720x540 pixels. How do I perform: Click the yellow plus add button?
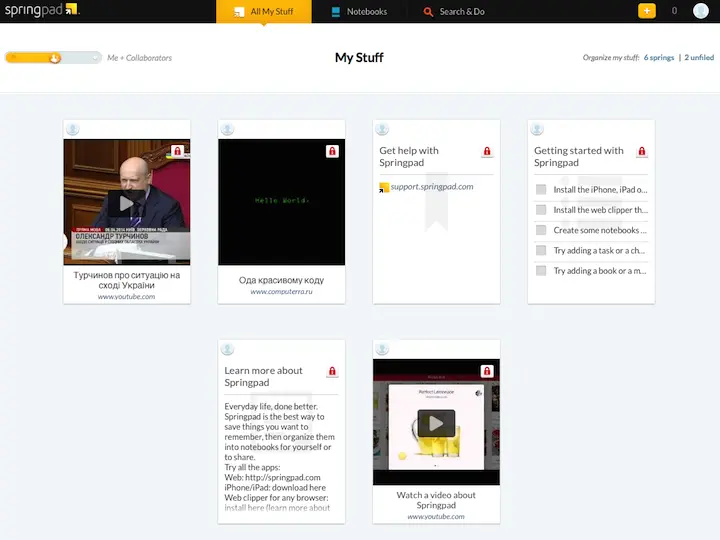647,11
